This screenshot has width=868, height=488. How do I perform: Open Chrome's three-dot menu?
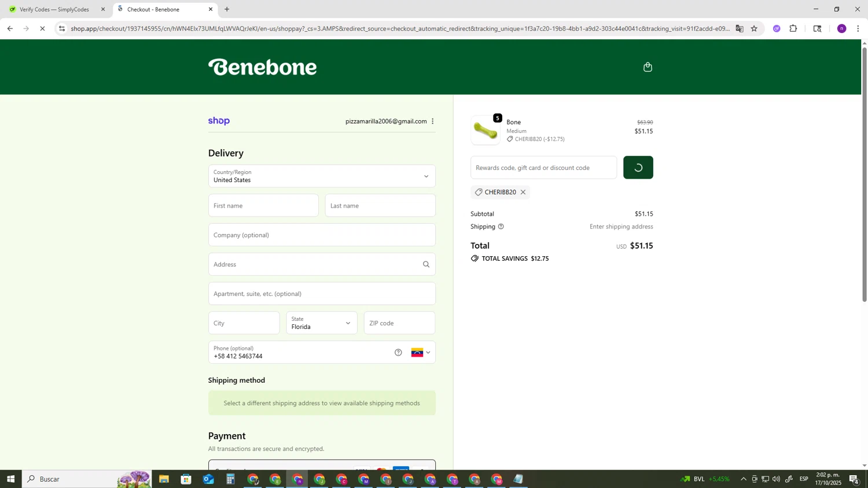858,28
